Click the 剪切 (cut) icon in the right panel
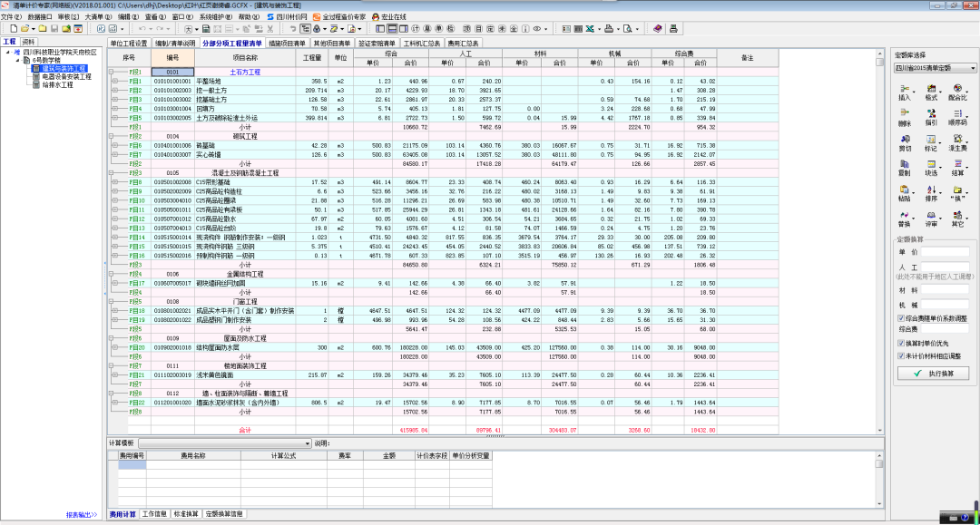 (905, 143)
